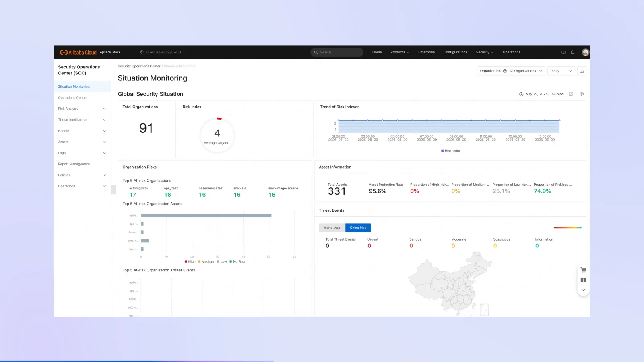The height and width of the screenshot is (362, 644).
Task: Select Situation Monitoring in the sidebar
Action: click(x=82, y=86)
